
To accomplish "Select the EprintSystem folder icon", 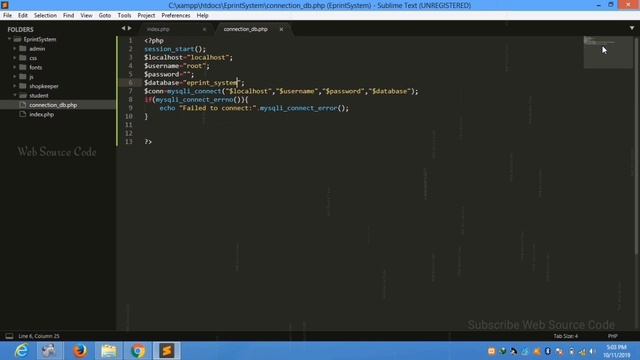I will (x=17, y=39).
